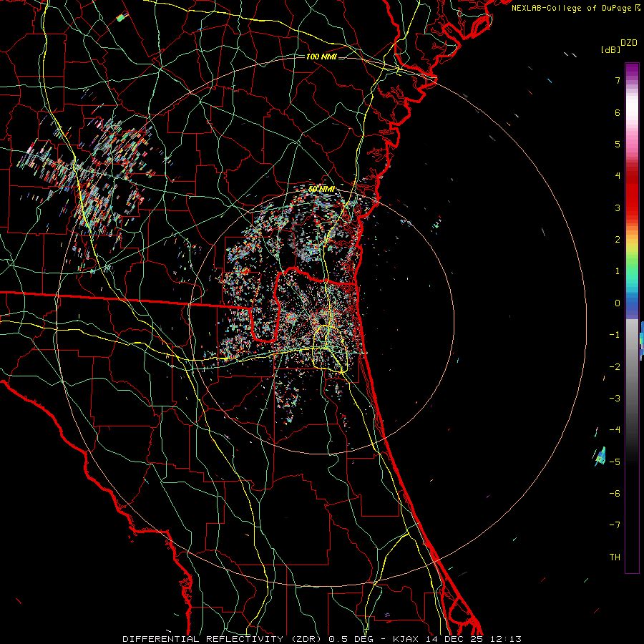
Task: Click the 0 dB tick label on the scale
Action: [x=618, y=303]
